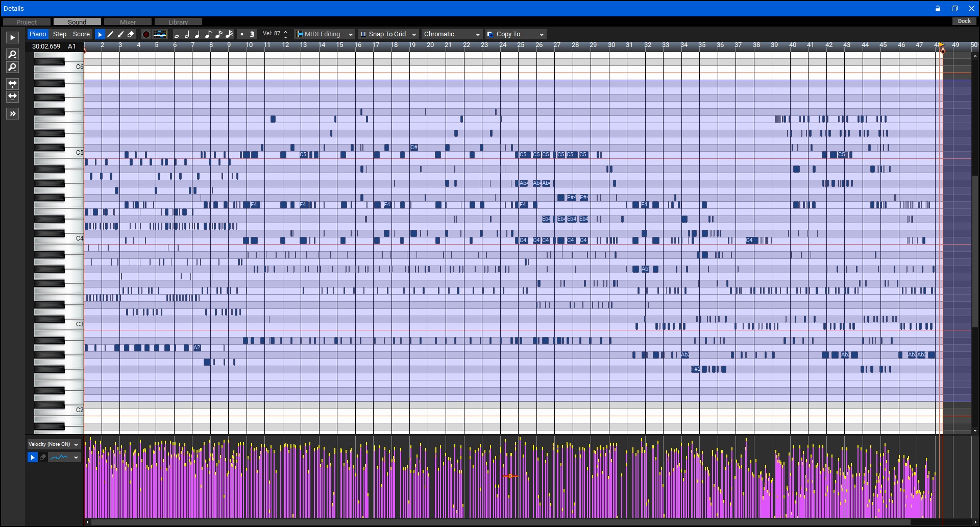
Task: Click the zoom in magnifier icon
Action: tap(12, 55)
